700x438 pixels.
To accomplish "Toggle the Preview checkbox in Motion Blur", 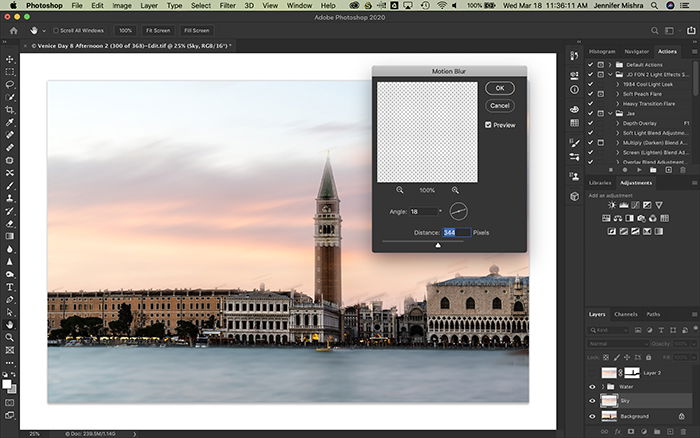I will tap(488, 125).
